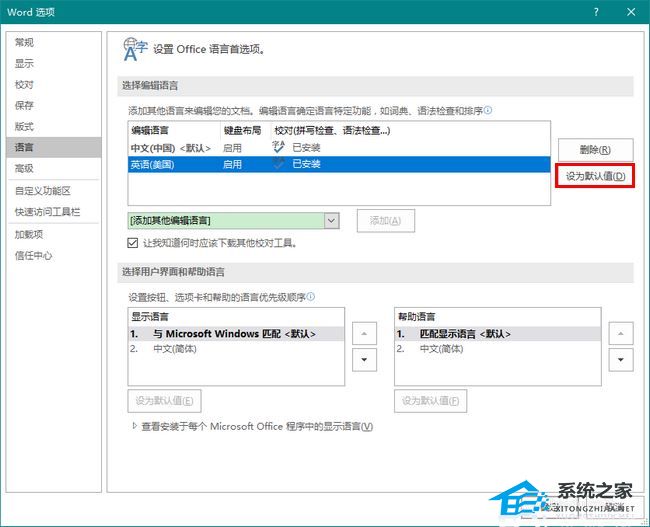Select 中文(简体) in display language list
650x527 pixels.
175,349
